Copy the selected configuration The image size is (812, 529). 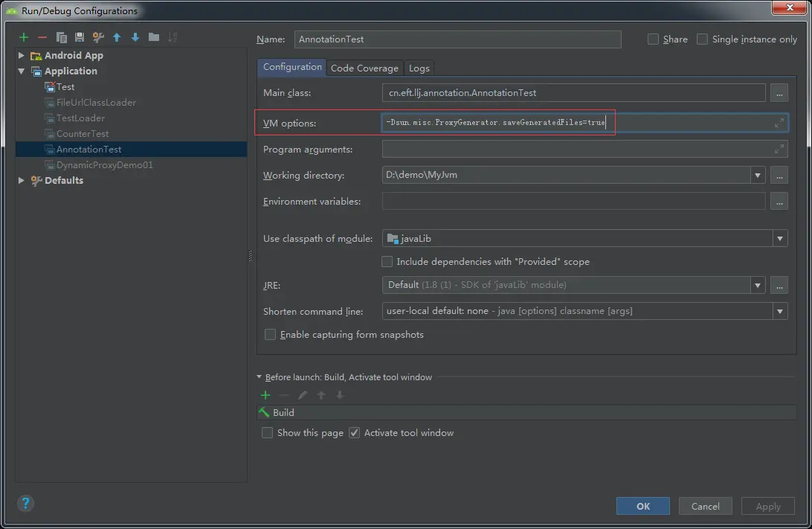click(61, 37)
